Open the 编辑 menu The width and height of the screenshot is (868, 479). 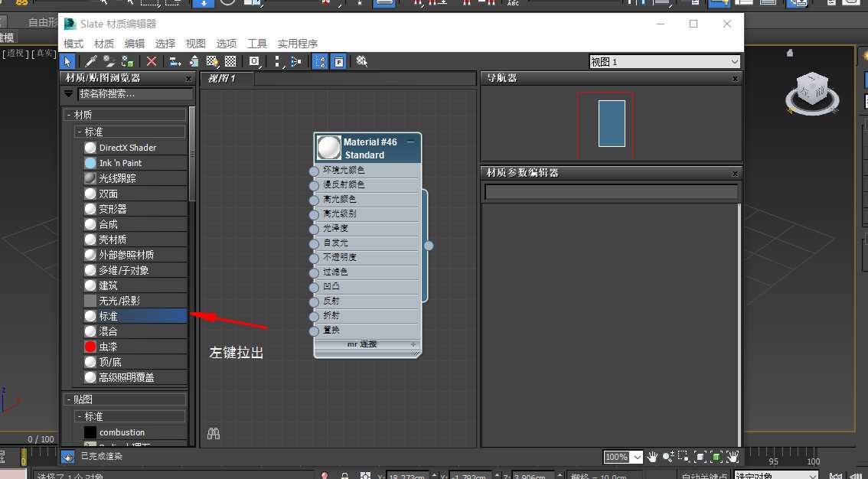(x=135, y=43)
